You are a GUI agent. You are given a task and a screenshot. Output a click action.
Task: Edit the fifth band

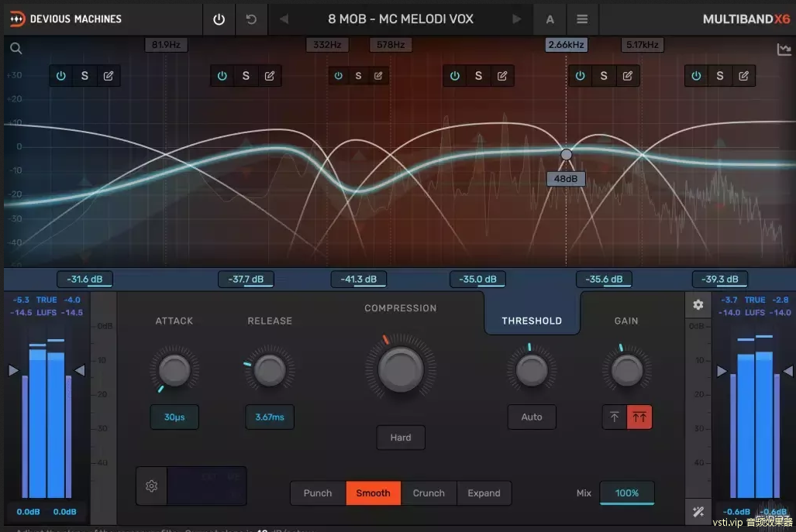628,76
